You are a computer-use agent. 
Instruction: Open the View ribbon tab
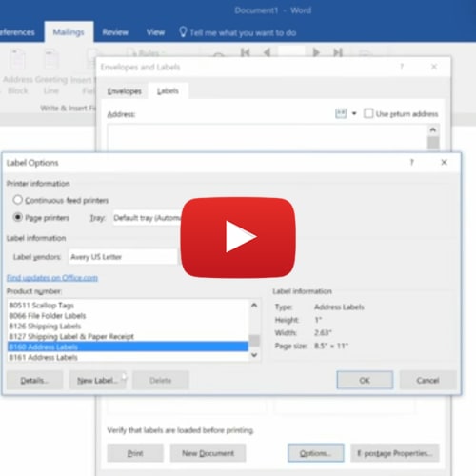pyautogui.click(x=155, y=32)
